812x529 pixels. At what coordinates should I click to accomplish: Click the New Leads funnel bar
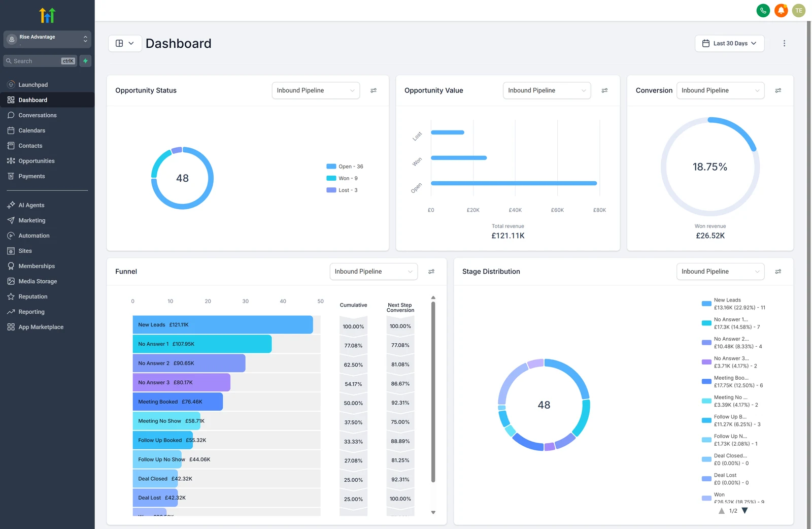point(223,324)
